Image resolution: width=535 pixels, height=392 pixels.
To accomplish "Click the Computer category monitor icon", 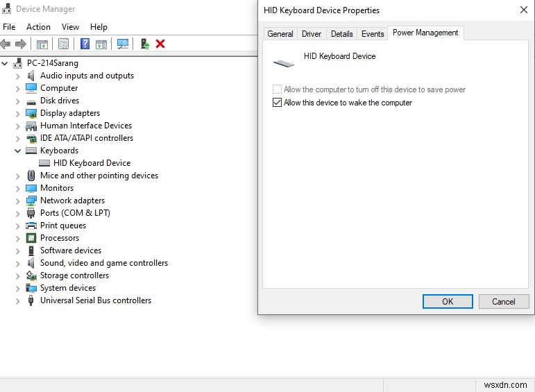I will 31,88.
